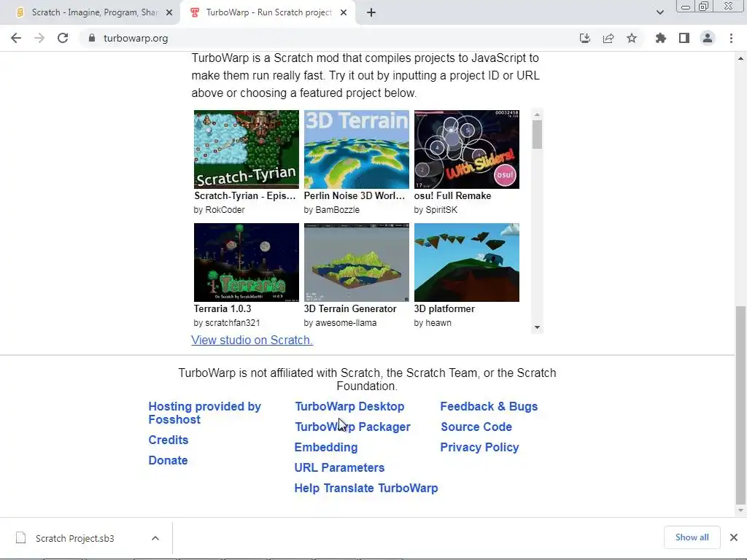Click the osu! Full Remake title

(x=452, y=195)
